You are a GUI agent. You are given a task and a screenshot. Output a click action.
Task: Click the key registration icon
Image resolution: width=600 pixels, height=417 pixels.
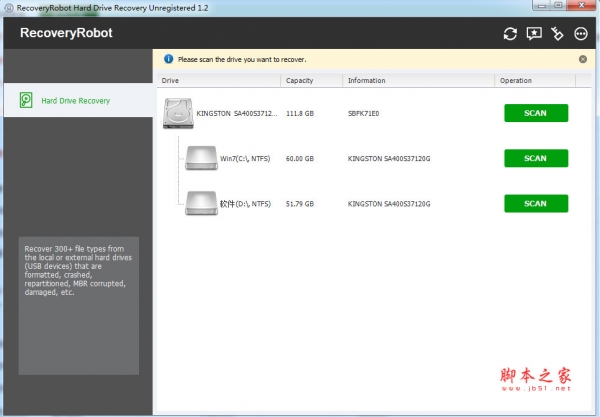point(558,34)
